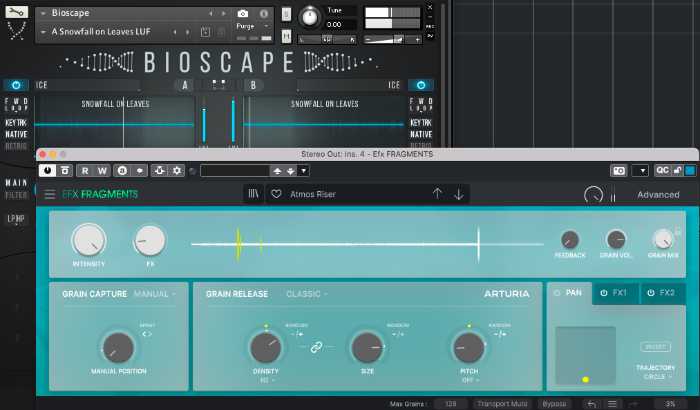Open the Purge dropdown menu
The width and height of the screenshot is (700, 410).
point(253,26)
